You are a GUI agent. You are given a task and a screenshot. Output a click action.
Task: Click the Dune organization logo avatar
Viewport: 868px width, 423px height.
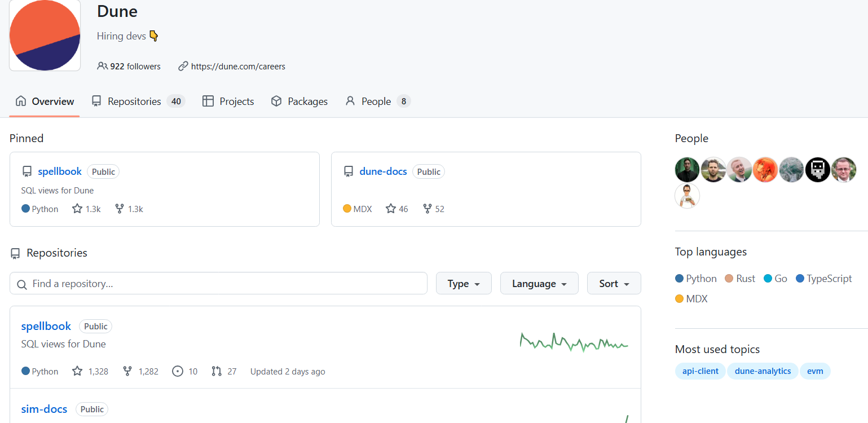click(45, 35)
